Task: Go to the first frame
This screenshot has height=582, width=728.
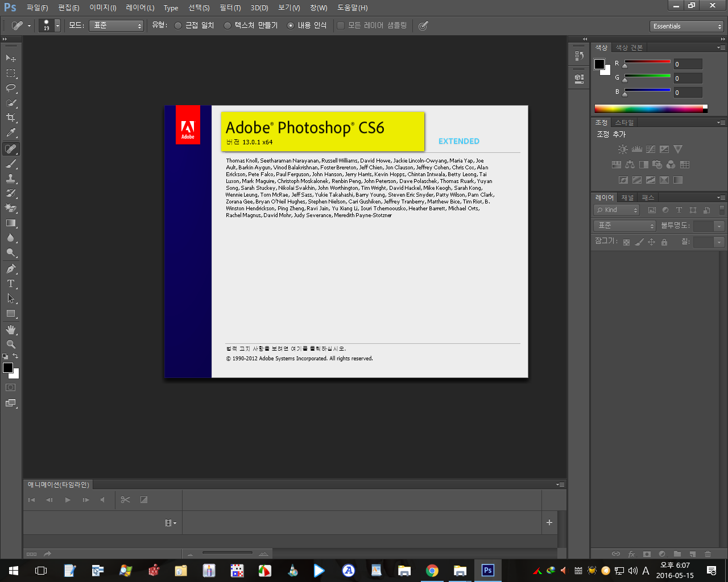Action: coord(32,500)
